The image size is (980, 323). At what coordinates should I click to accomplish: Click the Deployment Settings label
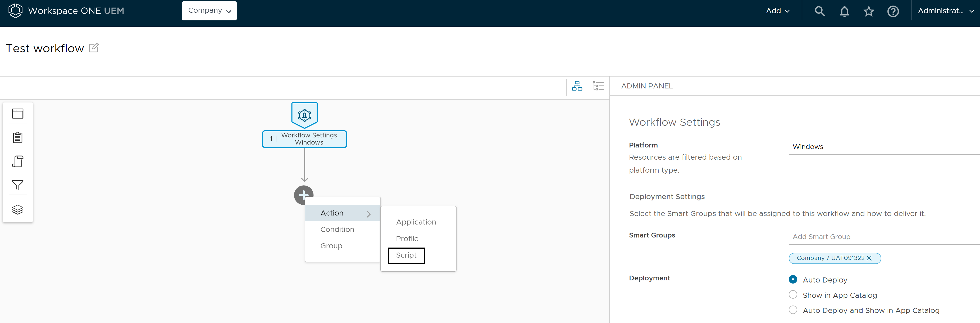point(667,196)
